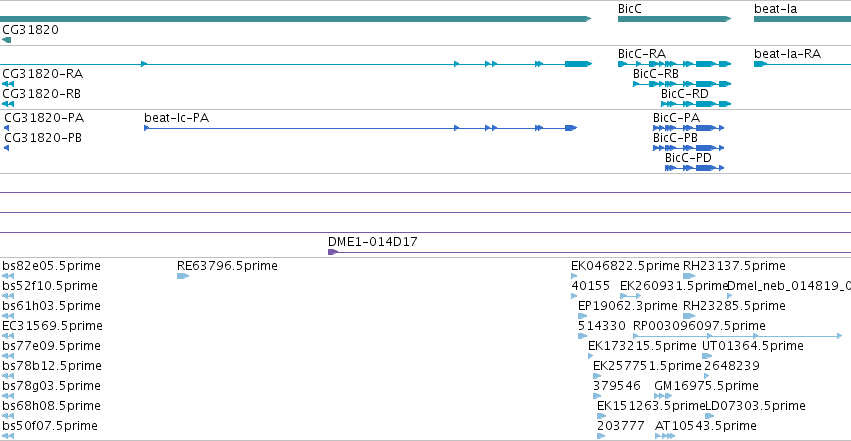Click the BicC gene bar
Image resolution: width=851 pixels, height=441 pixels.
675,19
